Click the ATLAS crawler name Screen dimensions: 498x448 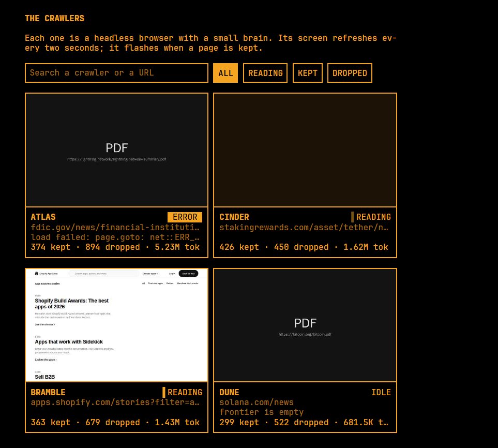tap(43, 217)
